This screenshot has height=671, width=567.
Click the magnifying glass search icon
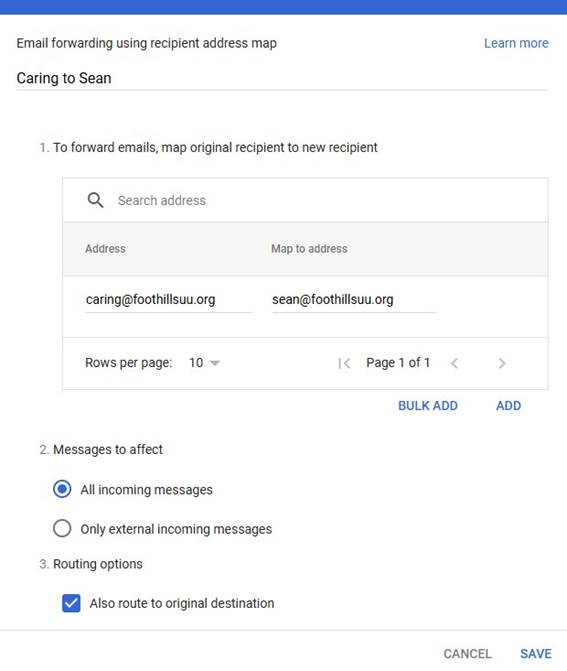95,200
